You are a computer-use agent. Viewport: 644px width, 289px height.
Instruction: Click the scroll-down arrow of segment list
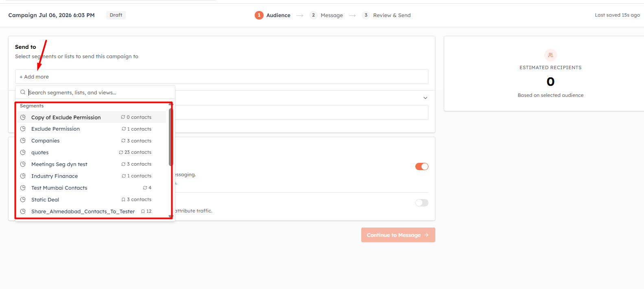click(171, 217)
